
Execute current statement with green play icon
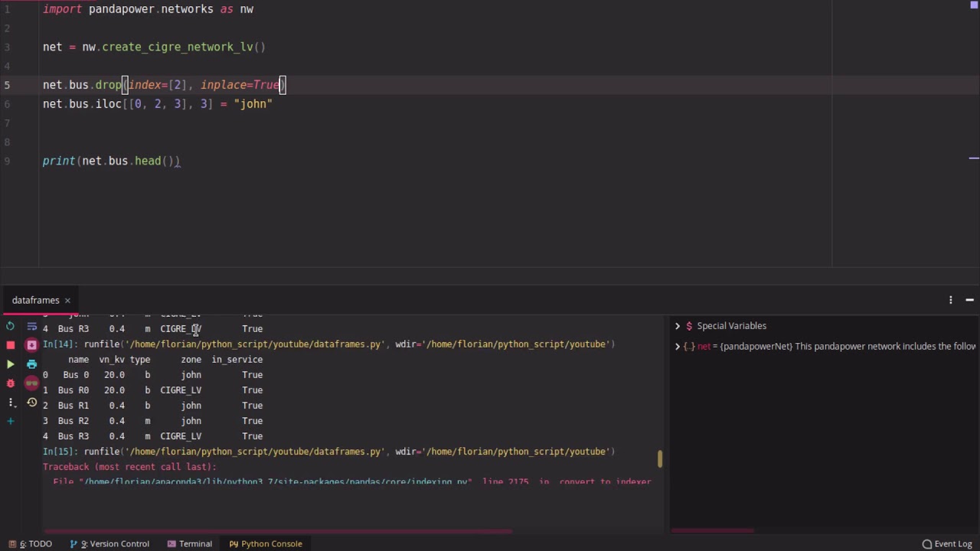(11, 364)
